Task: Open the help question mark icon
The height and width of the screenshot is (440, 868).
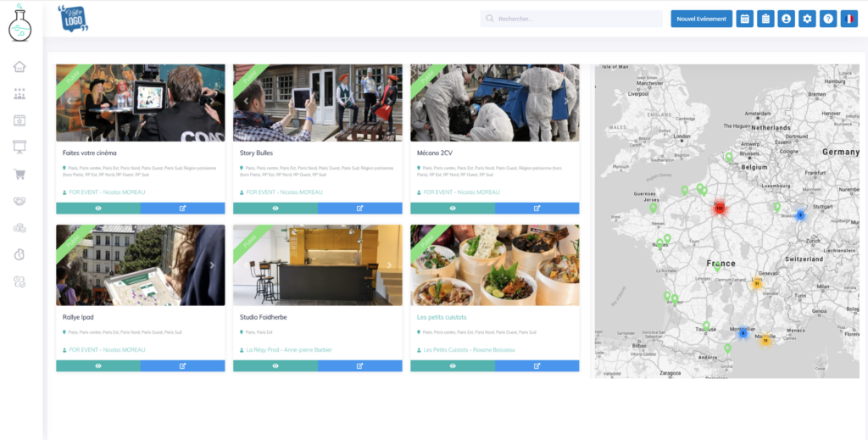Action: point(828,19)
